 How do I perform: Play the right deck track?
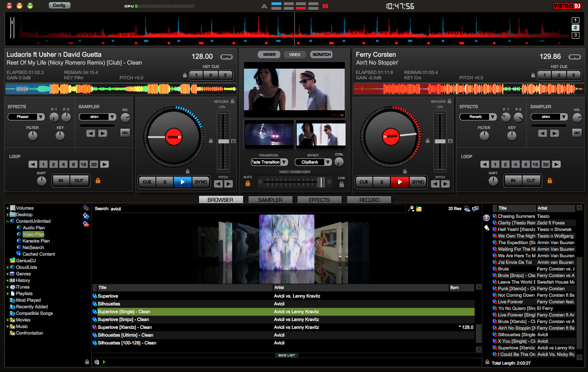click(x=400, y=182)
